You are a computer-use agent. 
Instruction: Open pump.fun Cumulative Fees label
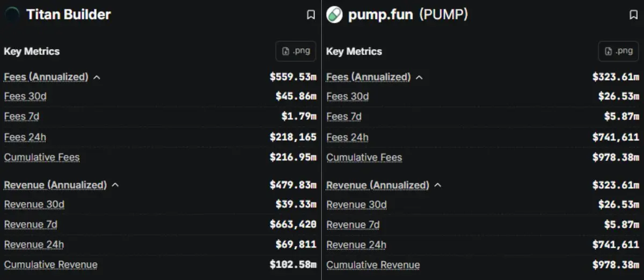tap(364, 157)
